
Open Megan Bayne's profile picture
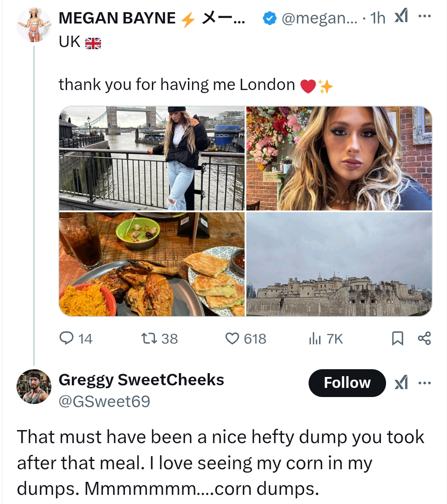click(34, 25)
